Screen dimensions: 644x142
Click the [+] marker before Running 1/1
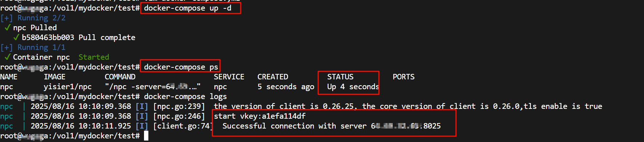[7, 47]
